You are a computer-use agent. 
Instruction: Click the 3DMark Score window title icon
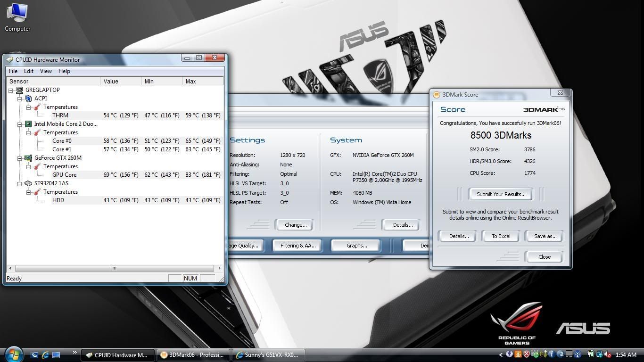[x=437, y=94]
